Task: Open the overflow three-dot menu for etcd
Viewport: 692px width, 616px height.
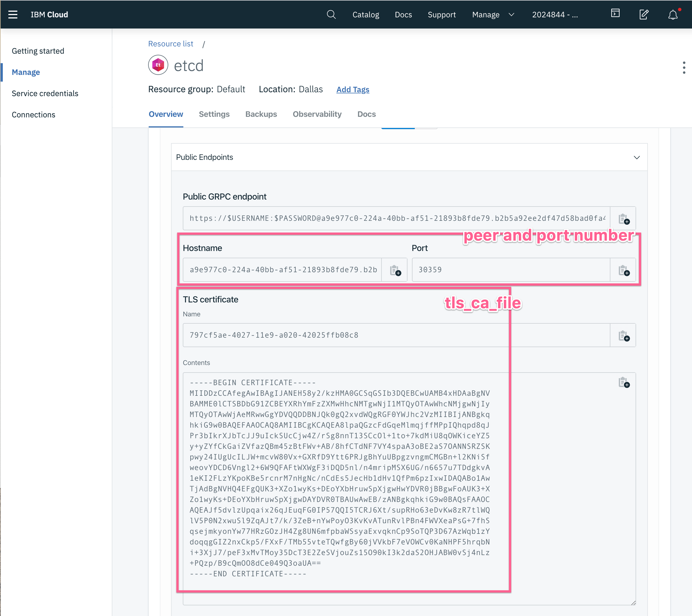Action: [x=684, y=68]
